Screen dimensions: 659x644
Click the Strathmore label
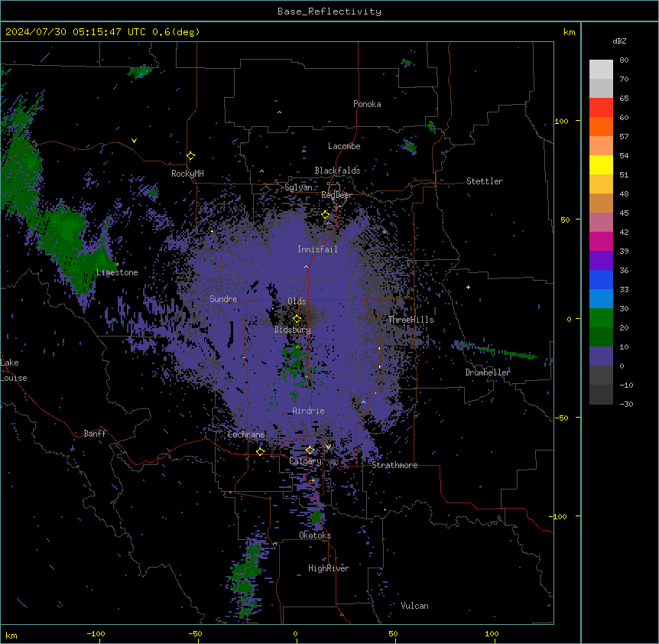coord(394,465)
